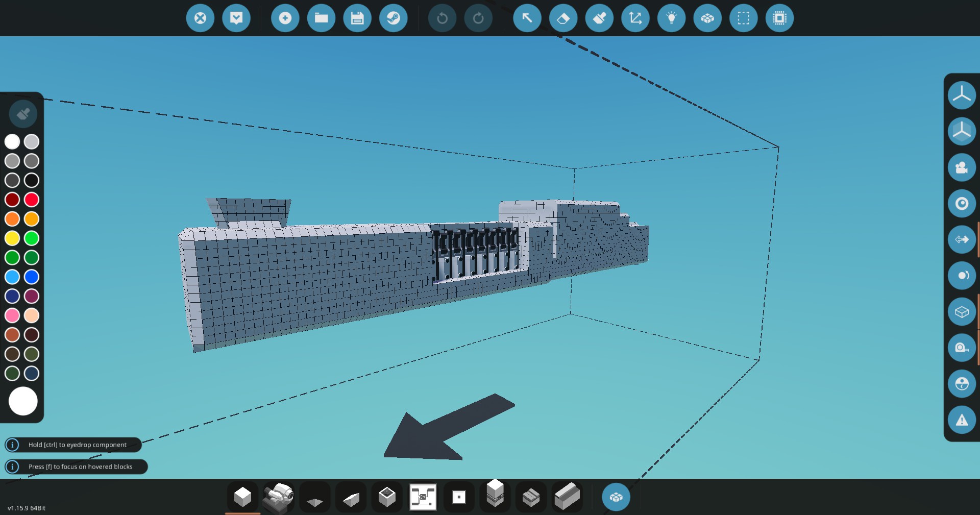980x515 pixels.
Task: Select the long stepped block in hotbar
Action: (x=567, y=497)
